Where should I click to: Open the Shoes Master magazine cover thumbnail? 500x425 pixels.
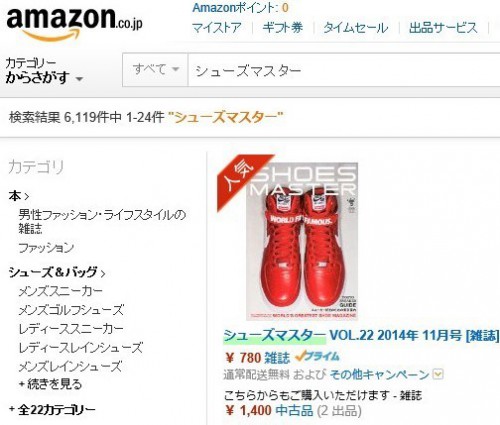(x=302, y=241)
